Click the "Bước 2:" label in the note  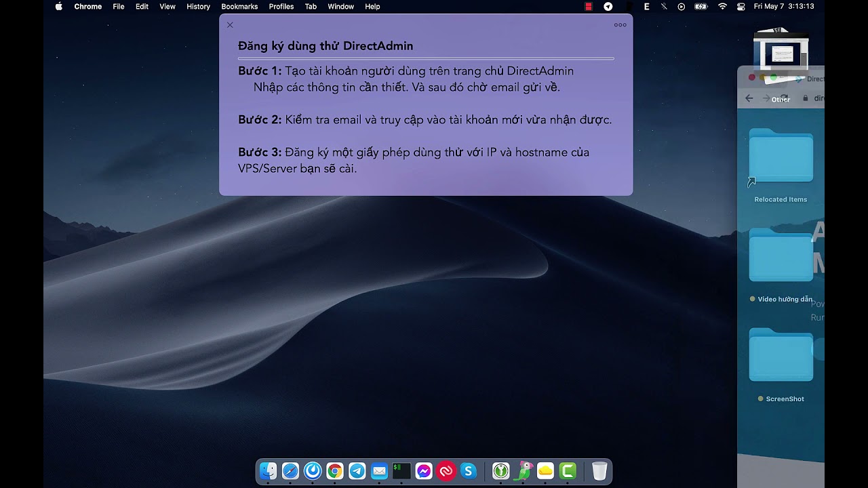click(260, 120)
